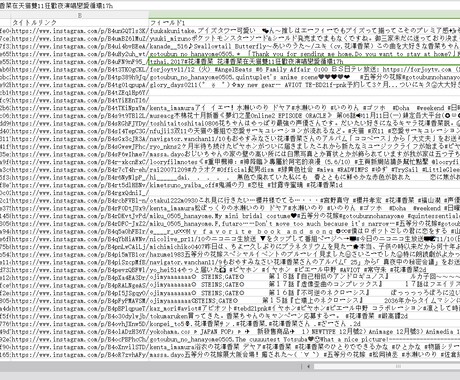Select the glory_days0211 my new gear cell
This screenshot has height=380, width=460.
coord(304,85)
